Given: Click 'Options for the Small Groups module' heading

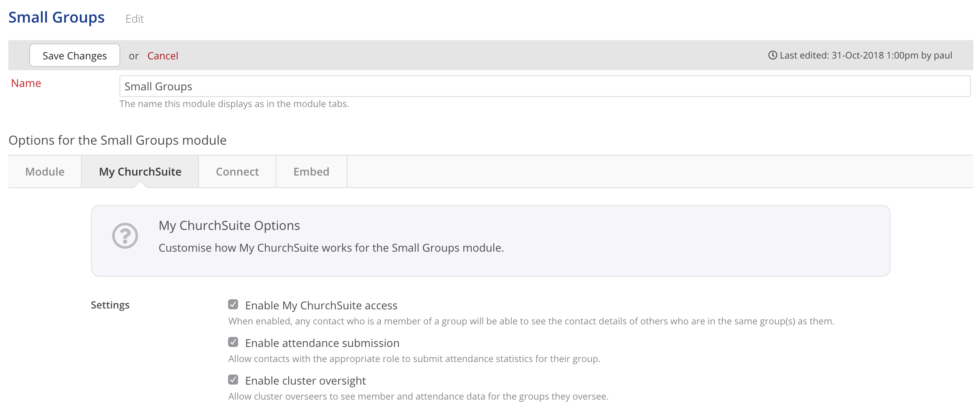Looking at the screenshot, I should point(117,140).
